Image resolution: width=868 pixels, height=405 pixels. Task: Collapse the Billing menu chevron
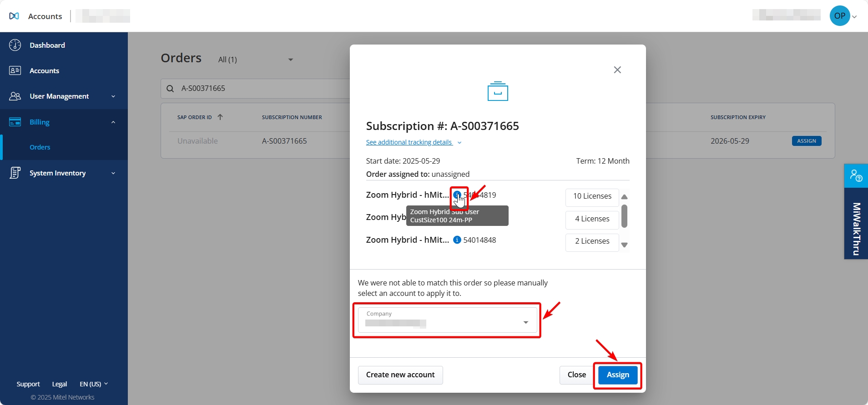coord(113,122)
